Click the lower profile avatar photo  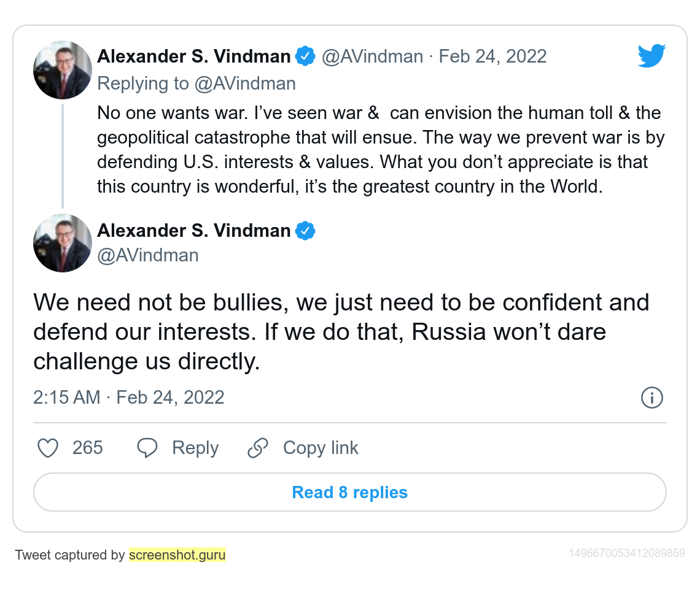[62, 243]
